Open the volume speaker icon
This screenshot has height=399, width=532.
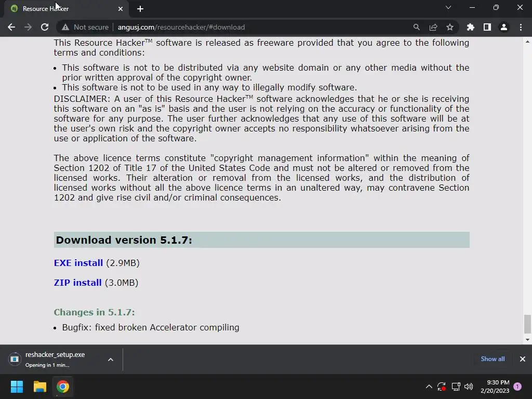[469, 387]
